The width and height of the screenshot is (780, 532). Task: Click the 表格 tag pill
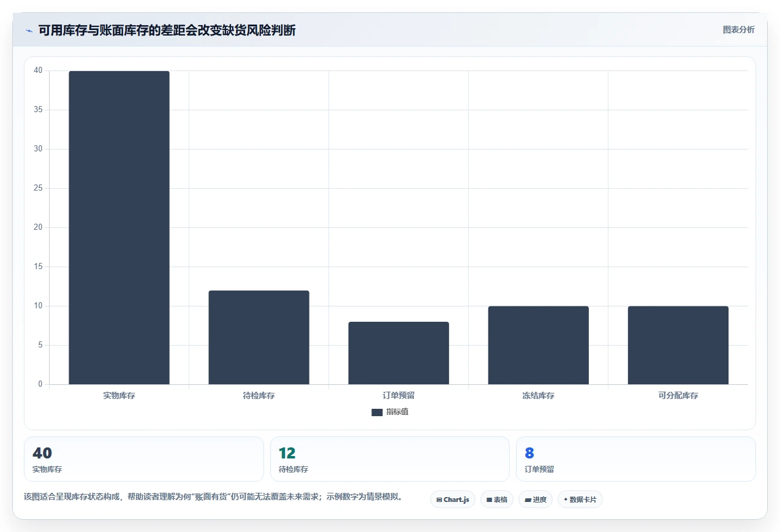pyautogui.click(x=497, y=500)
